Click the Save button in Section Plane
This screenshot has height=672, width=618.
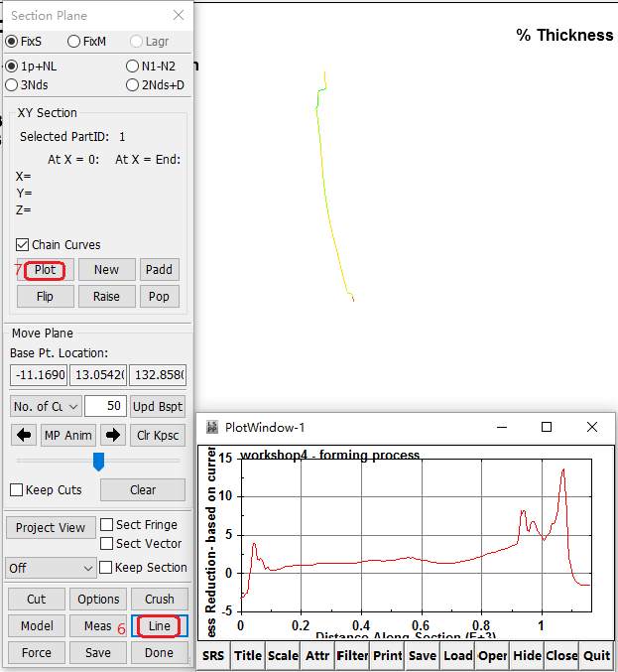98,653
